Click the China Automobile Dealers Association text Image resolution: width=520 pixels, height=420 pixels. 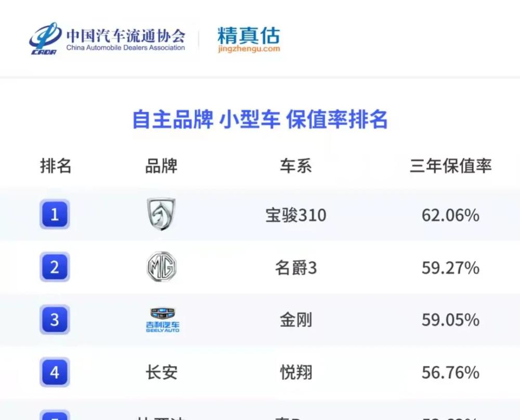pyautogui.click(x=126, y=48)
